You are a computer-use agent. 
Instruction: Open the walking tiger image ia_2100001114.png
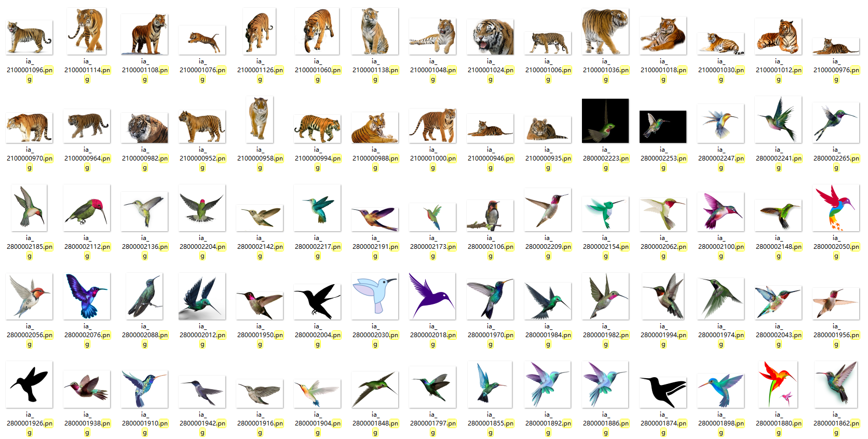pos(87,31)
